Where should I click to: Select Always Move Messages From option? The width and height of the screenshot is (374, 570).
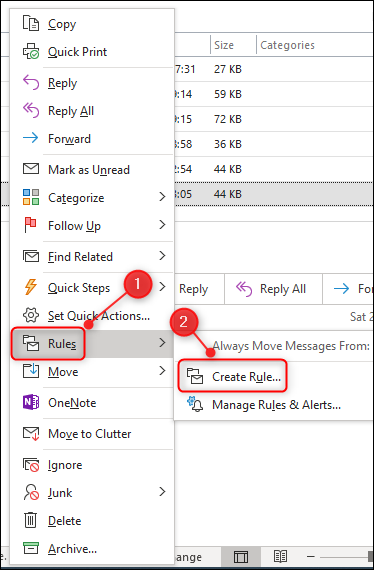[291, 346]
